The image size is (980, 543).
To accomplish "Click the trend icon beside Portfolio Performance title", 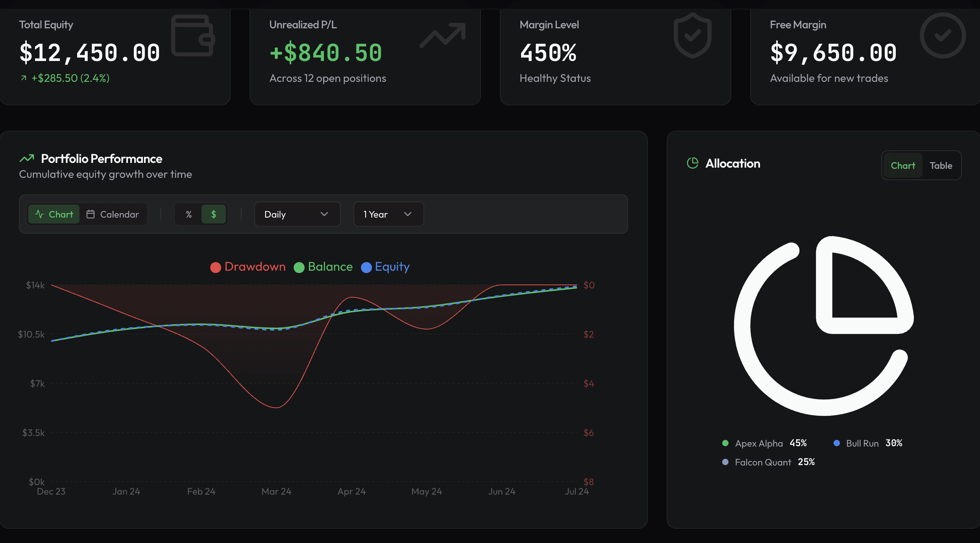I will point(27,159).
